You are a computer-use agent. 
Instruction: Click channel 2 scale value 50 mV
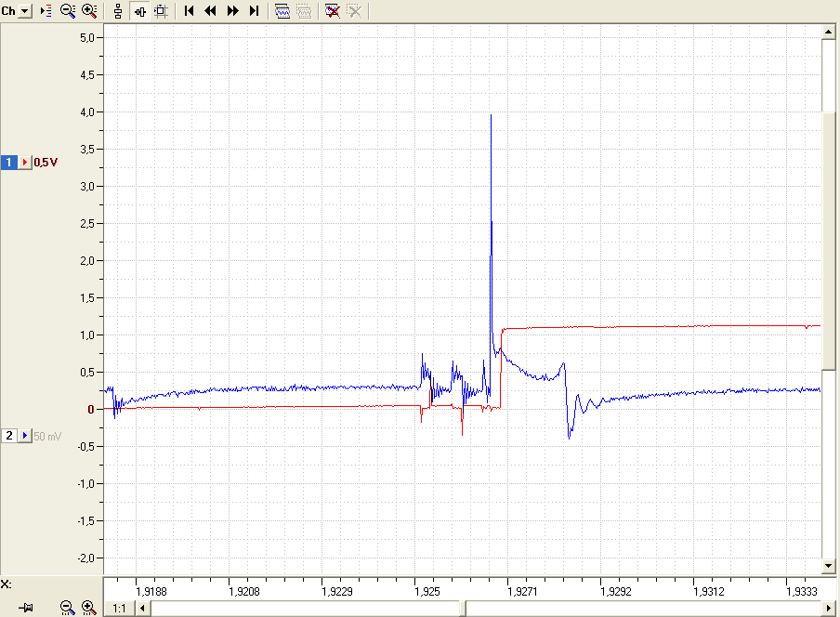(47, 437)
